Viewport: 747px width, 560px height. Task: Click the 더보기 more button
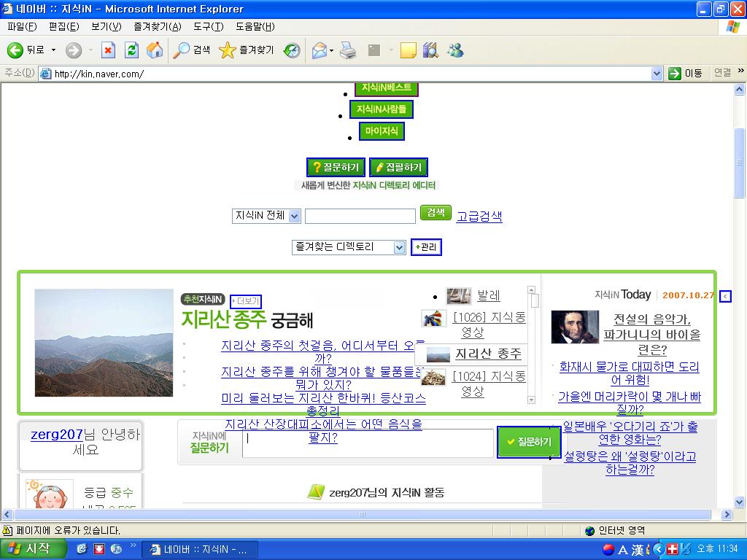coord(246,301)
